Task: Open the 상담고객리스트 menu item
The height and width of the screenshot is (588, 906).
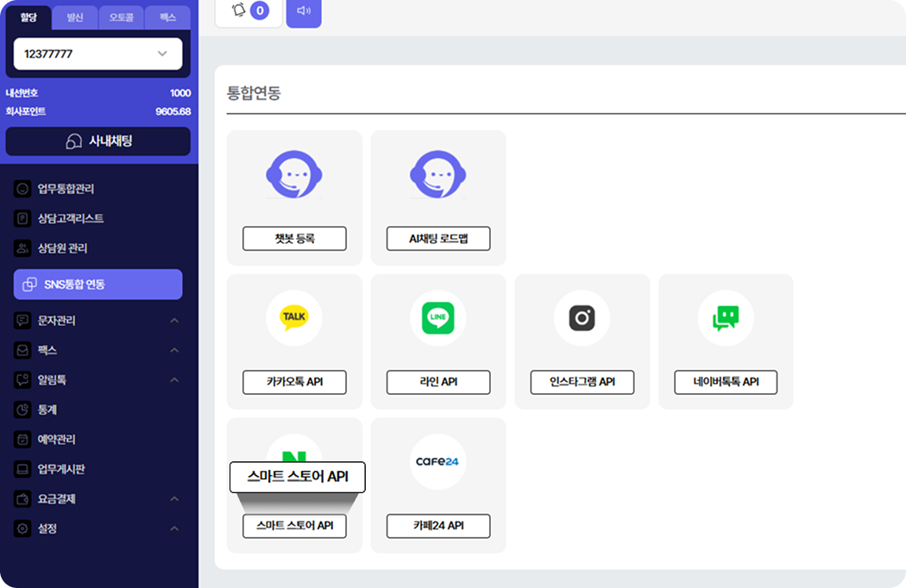Action: 71,219
